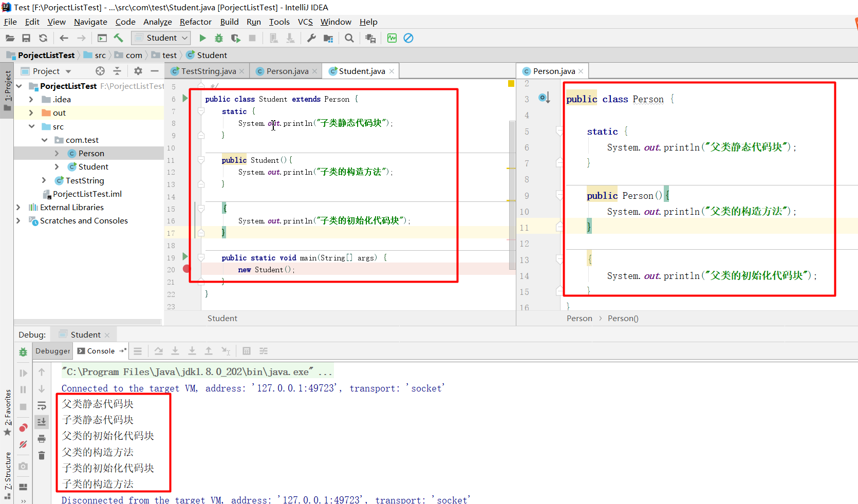This screenshot has width=858, height=504.
Task: Run Student with the green play button
Action: click(202, 38)
